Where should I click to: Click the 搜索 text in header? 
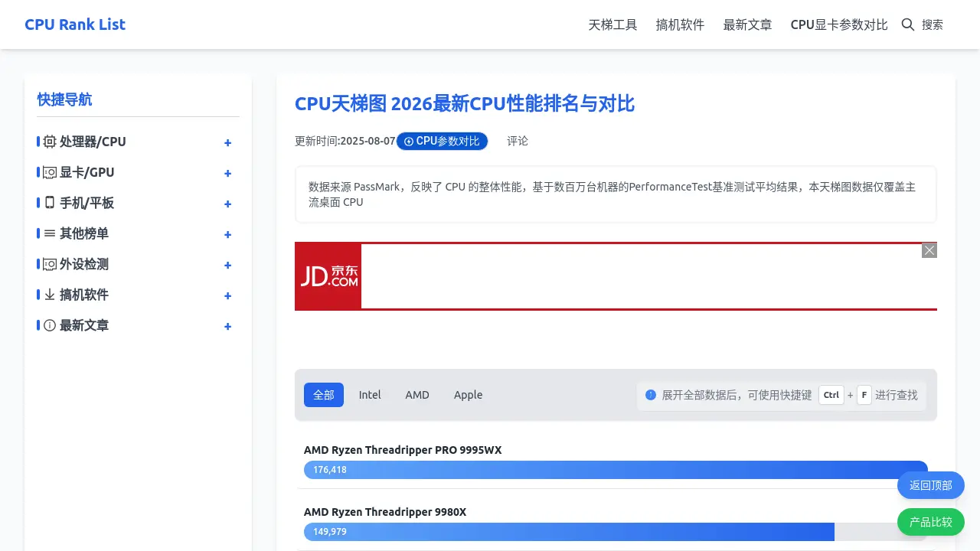coord(933,24)
